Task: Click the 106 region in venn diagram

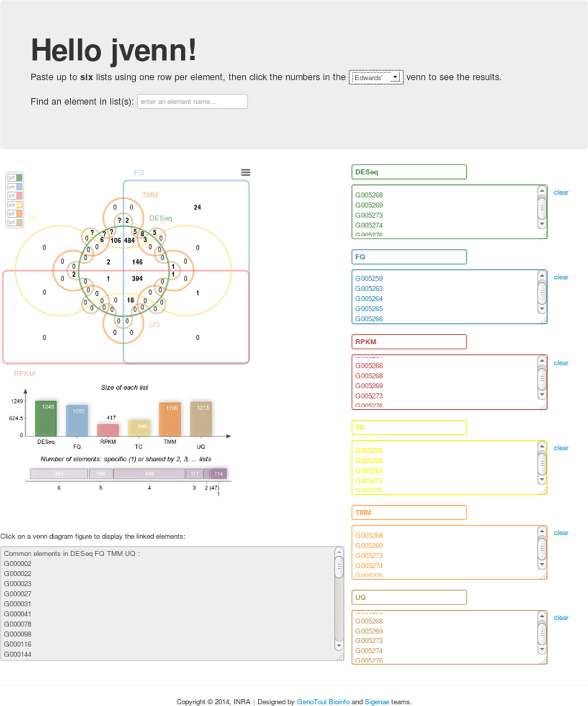Action: [x=116, y=240]
